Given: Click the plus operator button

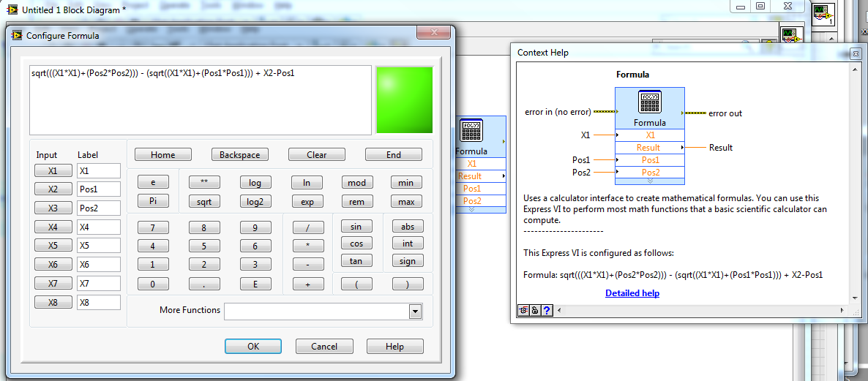Looking at the screenshot, I should (x=308, y=284).
